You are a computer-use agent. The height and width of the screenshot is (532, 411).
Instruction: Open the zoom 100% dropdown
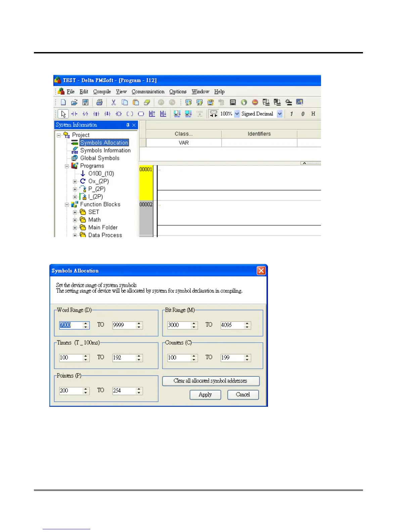coord(237,114)
